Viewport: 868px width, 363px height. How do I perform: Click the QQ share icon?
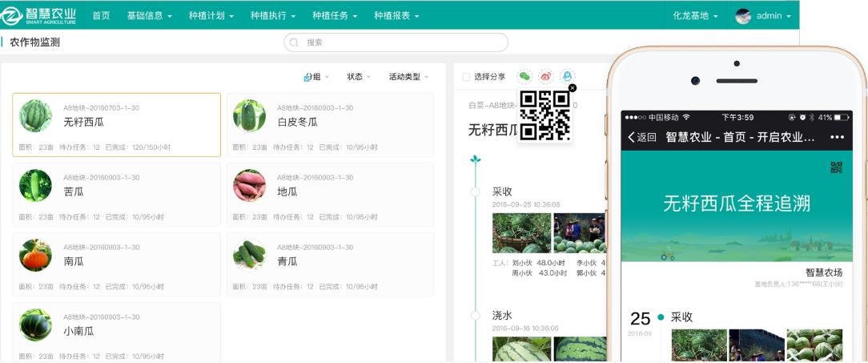567,76
